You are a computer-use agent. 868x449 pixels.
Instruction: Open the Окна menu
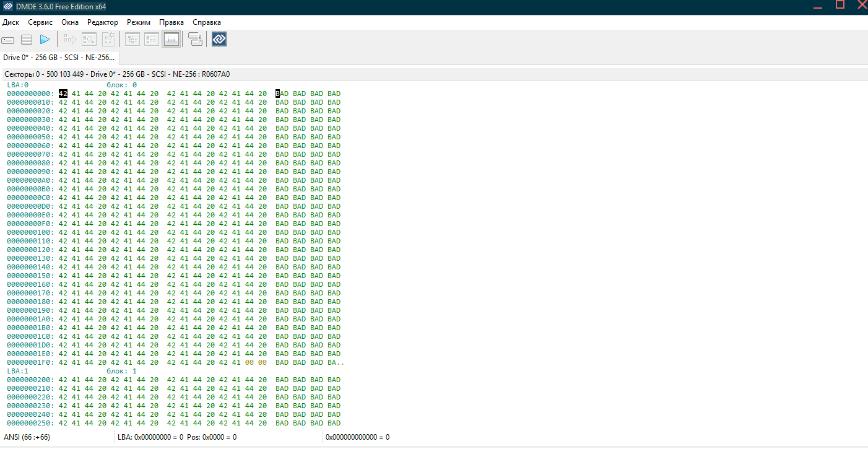(70, 22)
